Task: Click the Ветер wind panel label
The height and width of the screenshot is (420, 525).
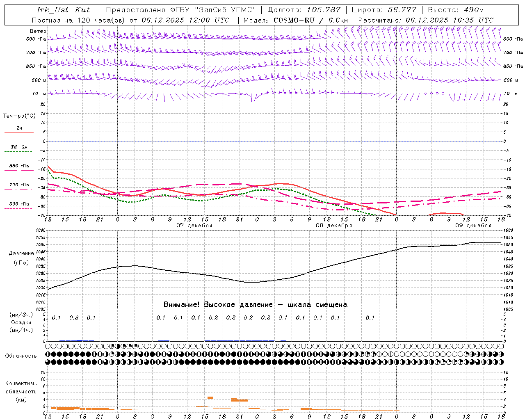Action: (38, 31)
